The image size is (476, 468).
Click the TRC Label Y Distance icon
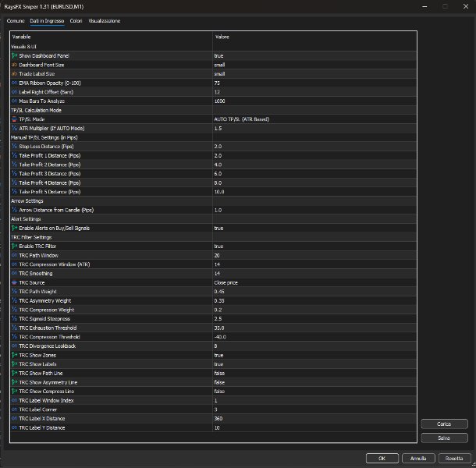click(x=14, y=427)
